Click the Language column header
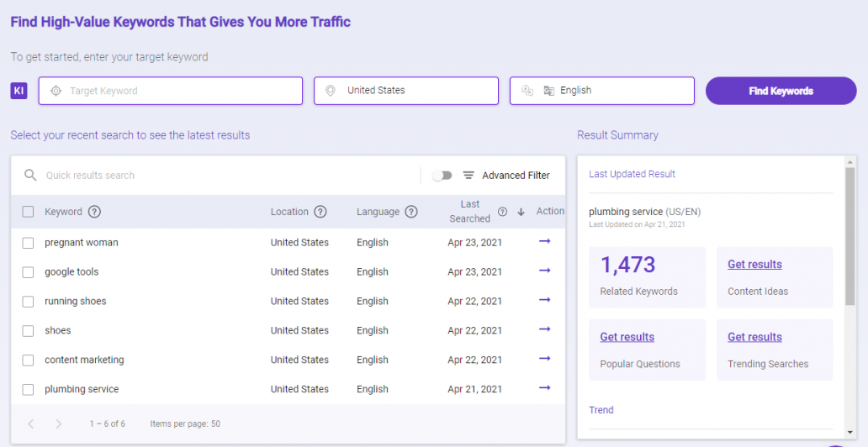Screen dimensions: 868x447 pos(378,212)
